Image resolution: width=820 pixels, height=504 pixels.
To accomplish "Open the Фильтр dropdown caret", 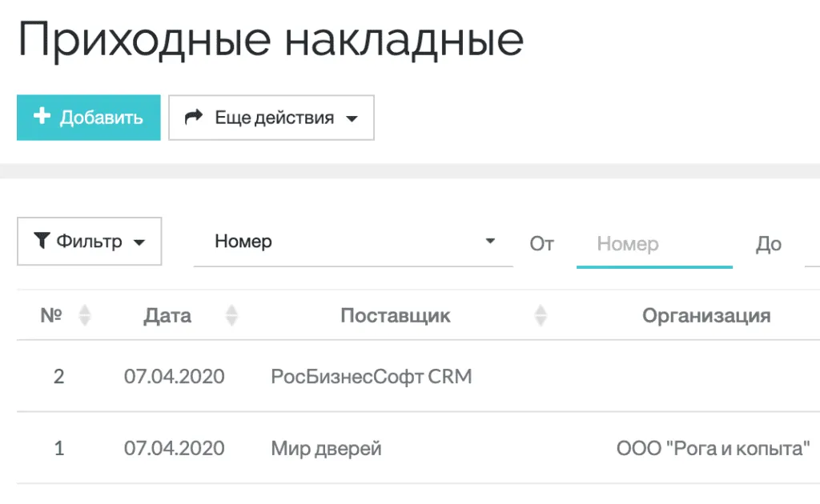I will click(x=139, y=242).
